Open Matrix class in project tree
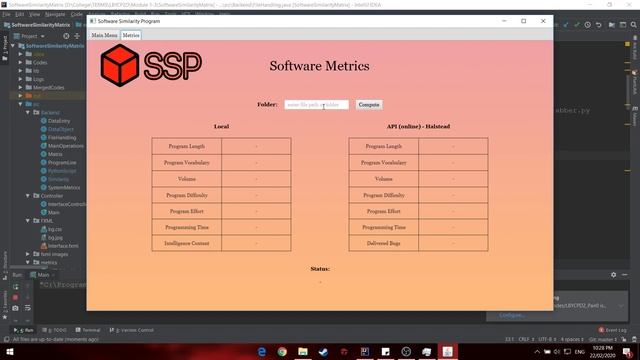Image resolution: width=640 pixels, height=360 pixels. point(55,154)
